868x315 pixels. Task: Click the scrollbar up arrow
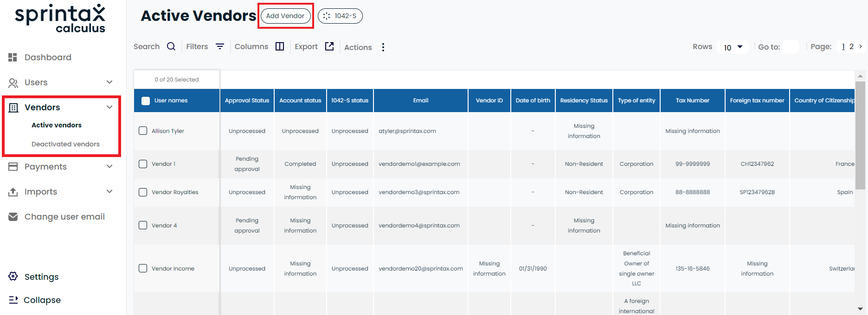(x=860, y=76)
